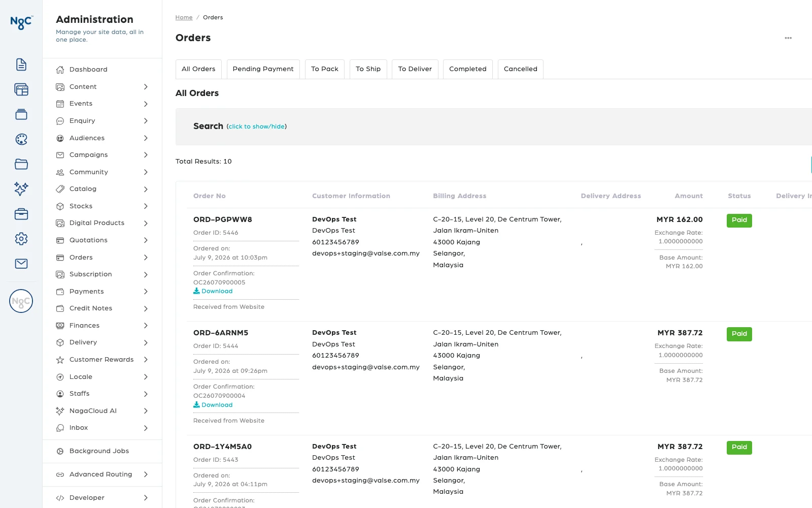The height and width of the screenshot is (508, 812).
Task: Open the mail envelope icon in left rail
Action: point(21,264)
